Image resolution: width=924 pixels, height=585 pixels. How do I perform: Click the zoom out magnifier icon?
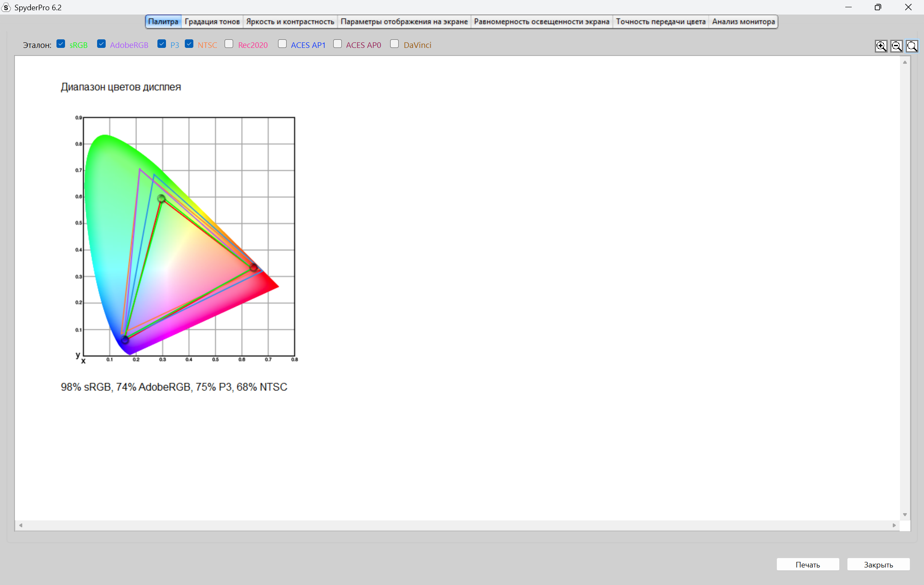click(896, 46)
